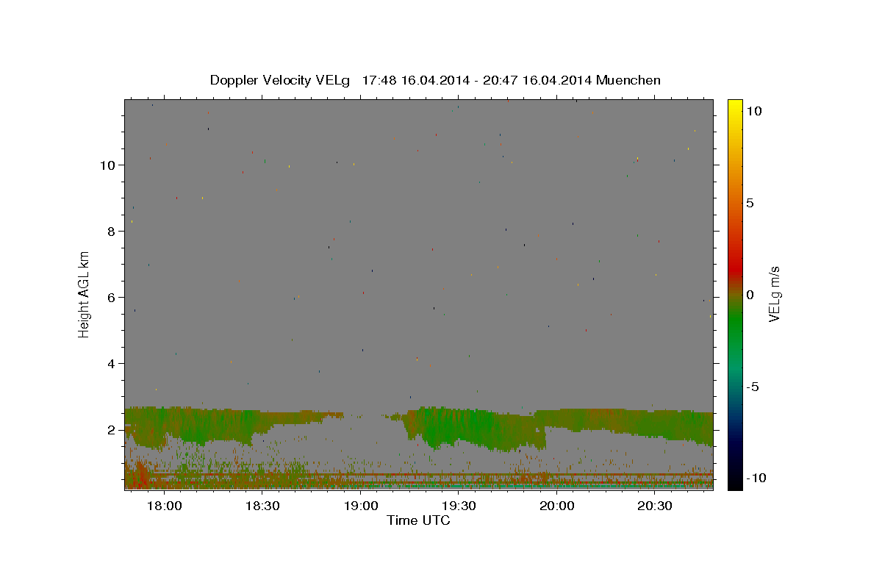Click the 19:00 time tick label
The width and height of the screenshot is (882, 588).
[x=361, y=506]
